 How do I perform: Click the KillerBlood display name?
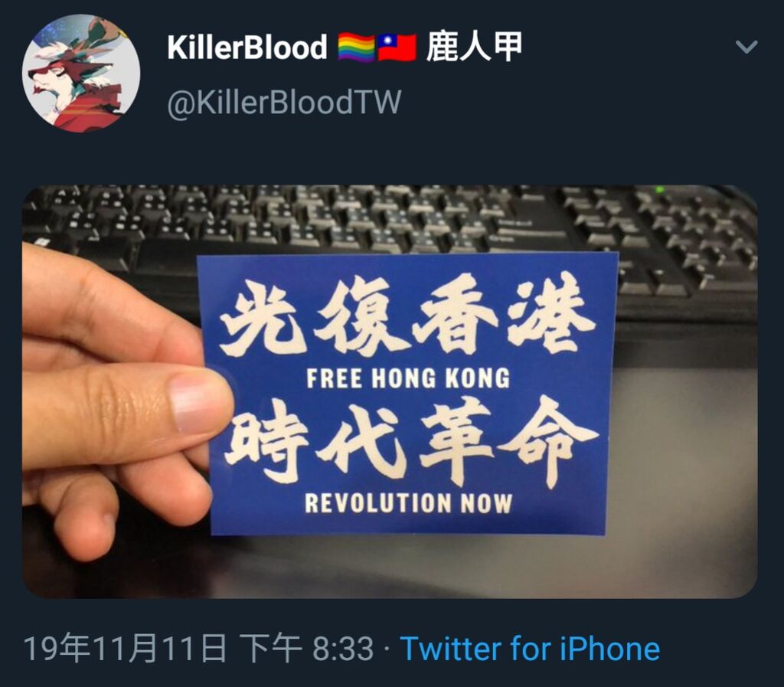tap(247, 47)
